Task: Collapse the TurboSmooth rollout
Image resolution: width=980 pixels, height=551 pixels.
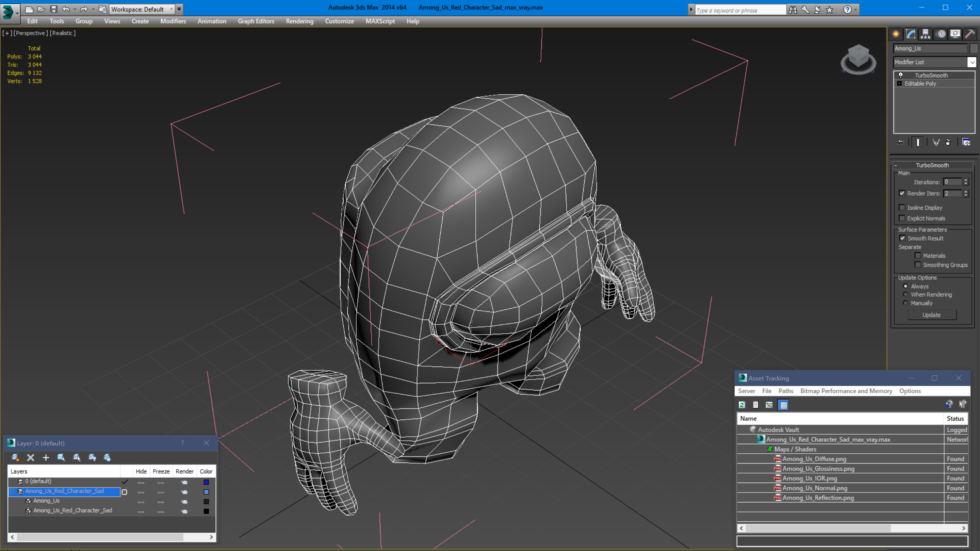Action: coord(896,165)
